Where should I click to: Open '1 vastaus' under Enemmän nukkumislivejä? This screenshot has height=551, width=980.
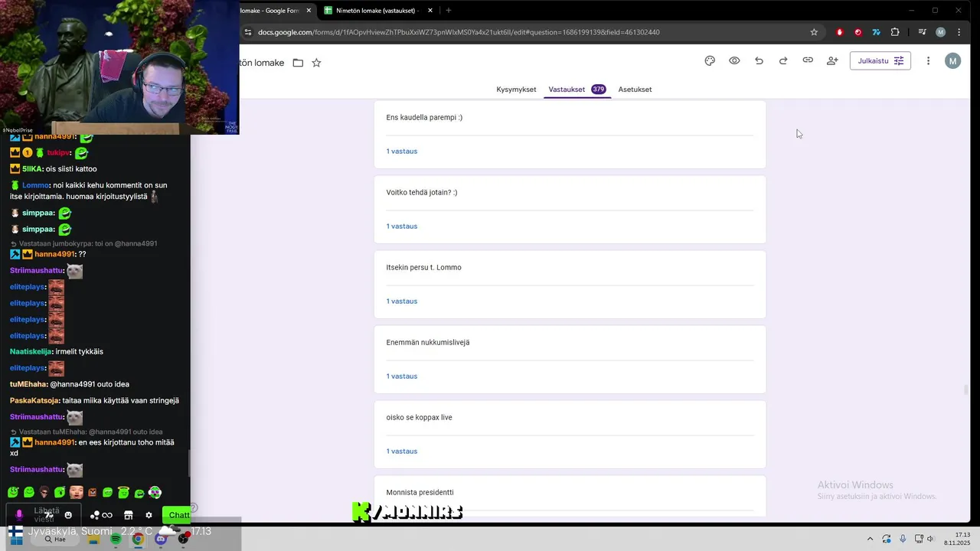[402, 377]
